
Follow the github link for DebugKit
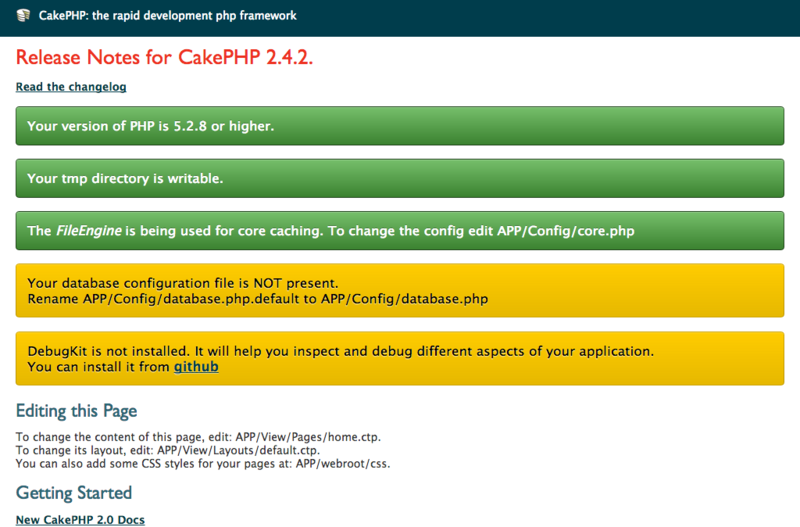click(x=196, y=367)
